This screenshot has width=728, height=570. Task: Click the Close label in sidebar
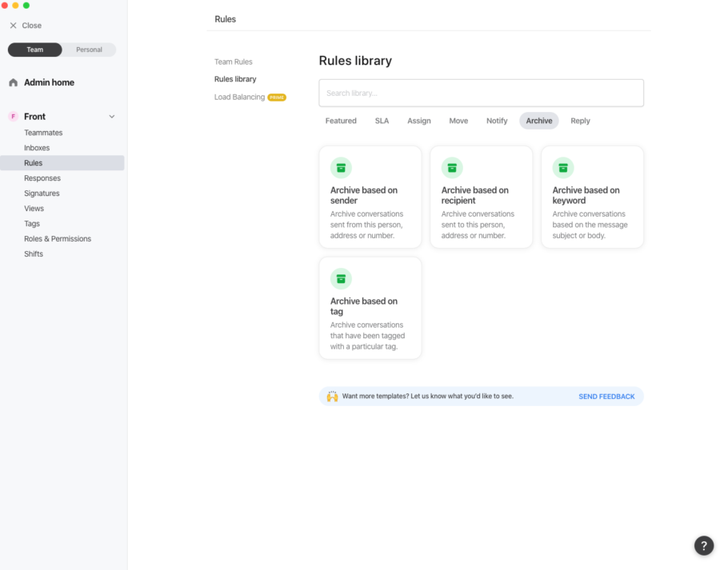point(31,26)
